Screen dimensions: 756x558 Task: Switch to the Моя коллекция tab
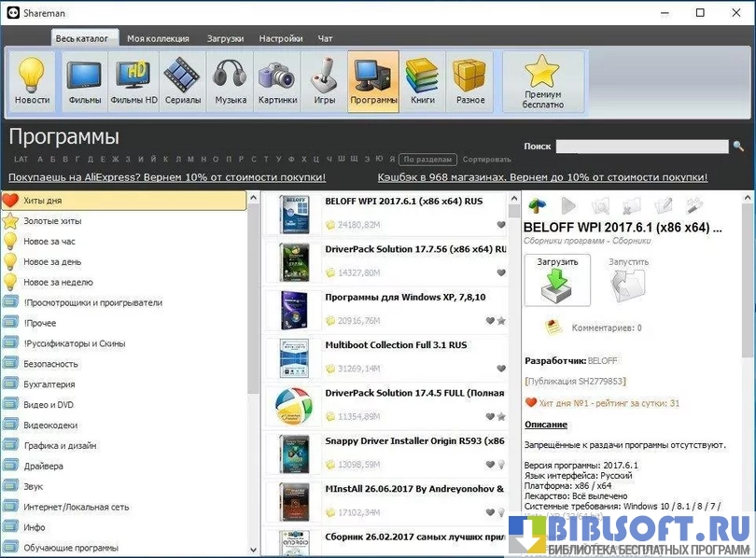click(x=158, y=38)
